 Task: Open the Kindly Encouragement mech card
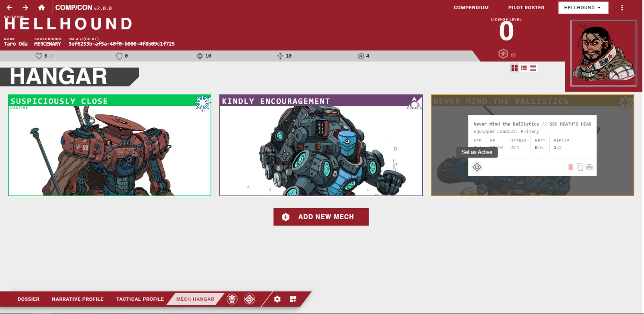pos(321,145)
